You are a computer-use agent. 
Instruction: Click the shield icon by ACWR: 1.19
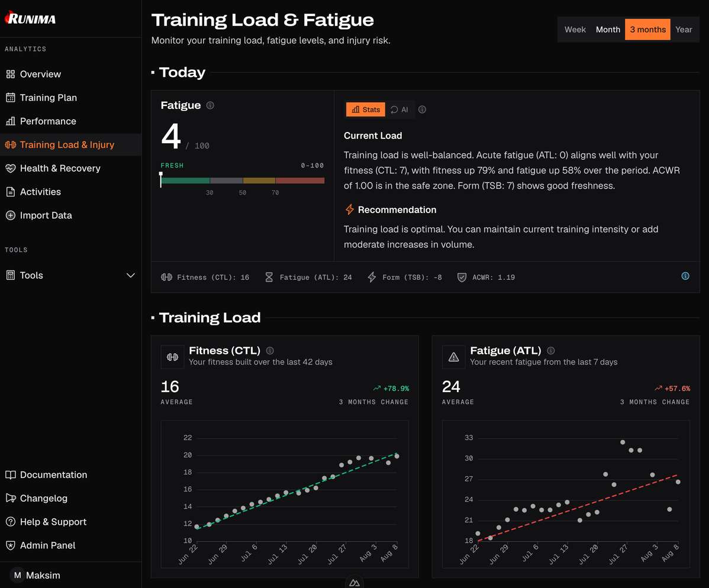462,277
